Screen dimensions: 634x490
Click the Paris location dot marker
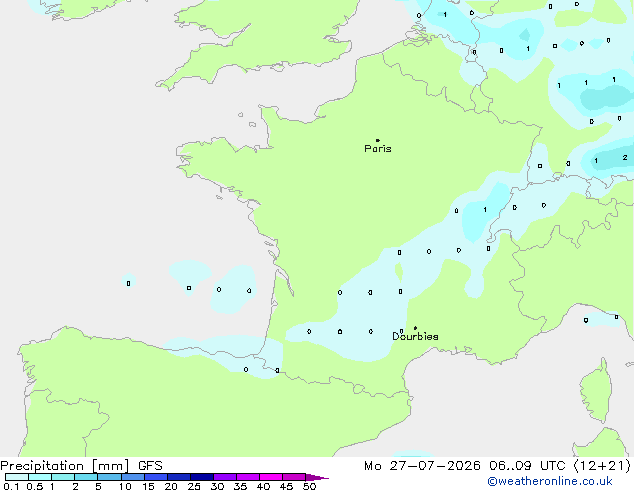pyautogui.click(x=378, y=140)
